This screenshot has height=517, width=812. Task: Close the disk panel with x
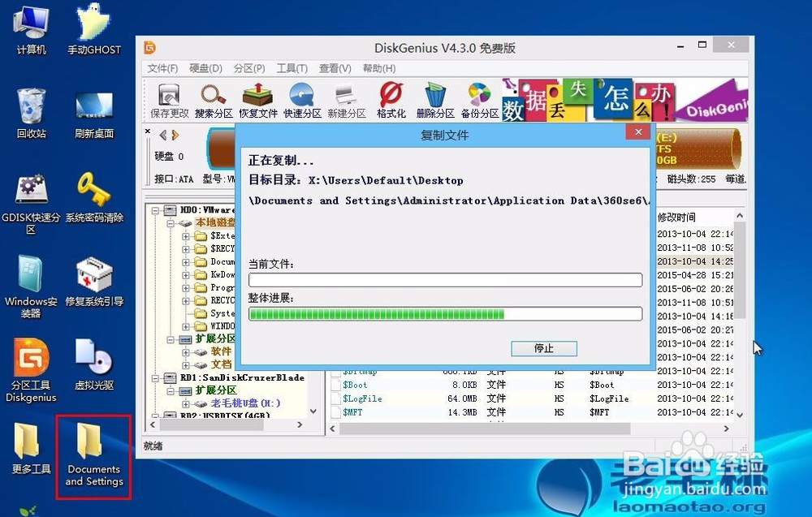(x=148, y=131)
